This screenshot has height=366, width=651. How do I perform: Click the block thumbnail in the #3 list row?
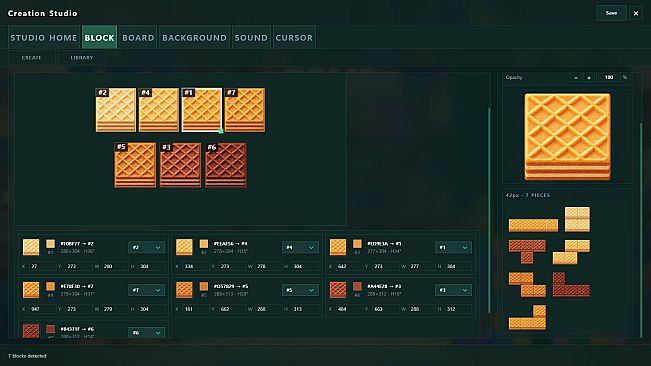(338, 290)
